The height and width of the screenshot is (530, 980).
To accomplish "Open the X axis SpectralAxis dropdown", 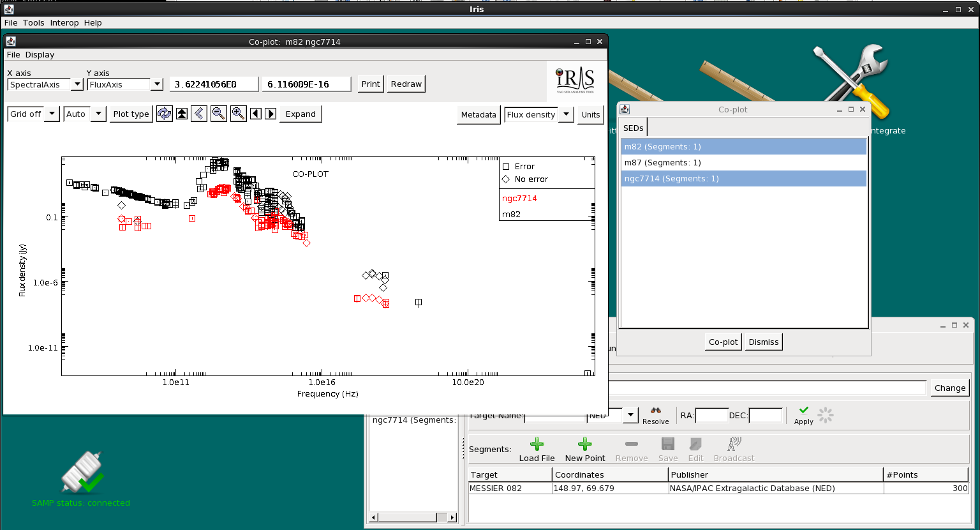I will tap(77, 84).
